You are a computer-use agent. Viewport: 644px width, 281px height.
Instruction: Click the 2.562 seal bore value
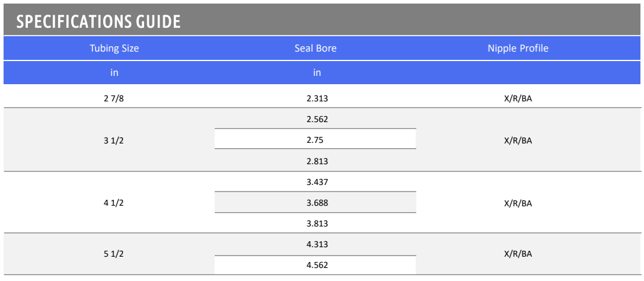(x=317, y=119)
